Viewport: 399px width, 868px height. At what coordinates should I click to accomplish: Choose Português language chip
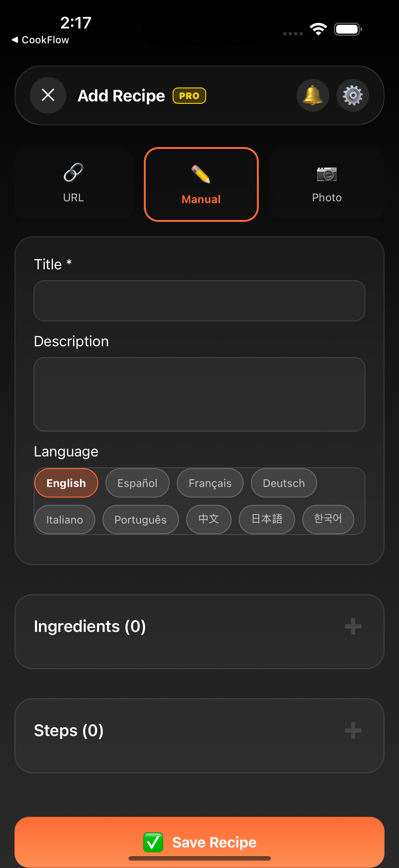tap(141, 519)
